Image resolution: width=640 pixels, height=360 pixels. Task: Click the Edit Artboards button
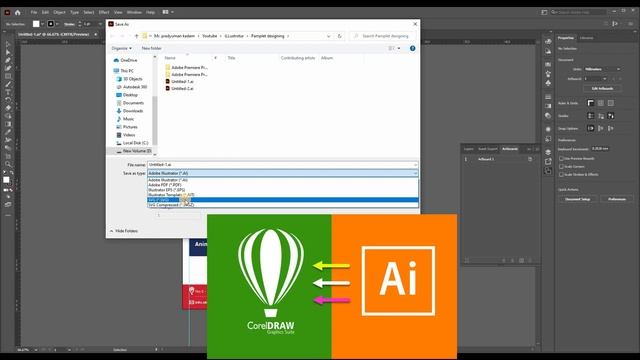pos(602,89)
